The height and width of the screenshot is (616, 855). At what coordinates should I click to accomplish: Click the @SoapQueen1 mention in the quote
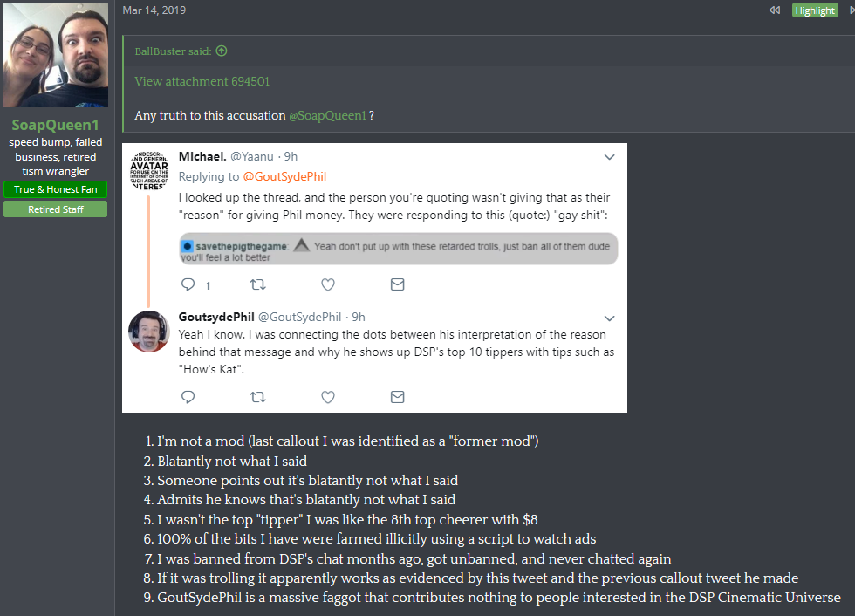[328, 115]
